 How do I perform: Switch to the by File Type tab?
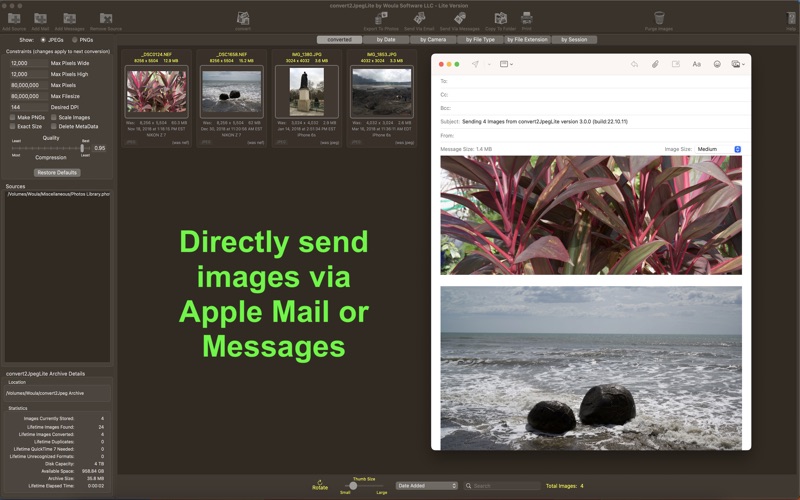(x=480, y=39)
